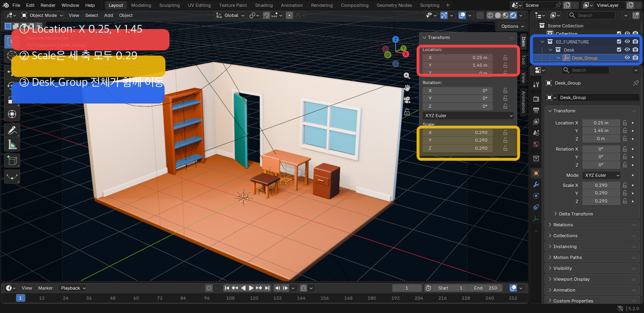Uncheck Desk collection exclude checkbox

tap(619, 50)
